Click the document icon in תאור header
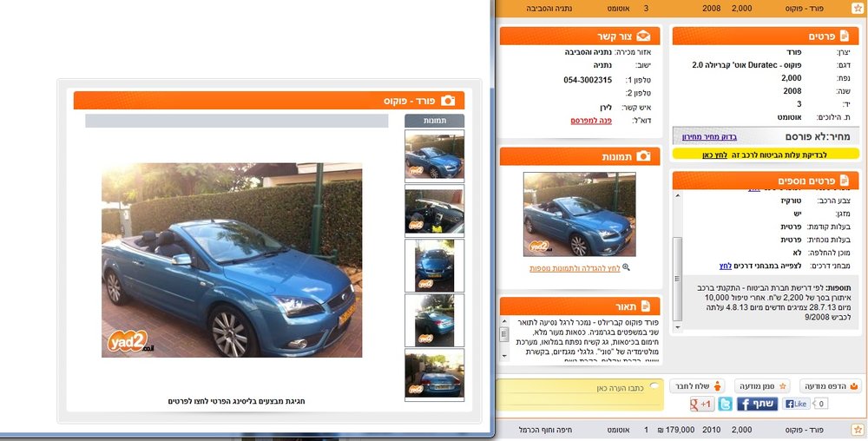Image resolution: width=868 pixels, height=441 pixels. point(646,306)
